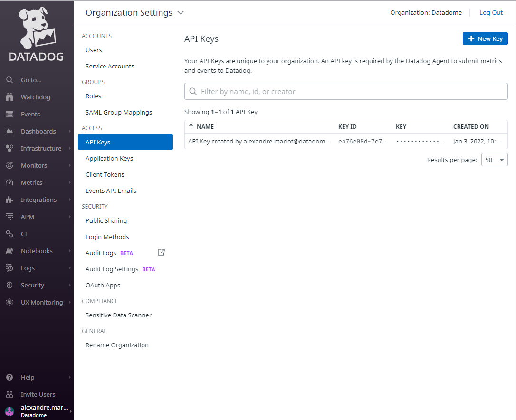Open the results per page dropdown

[x=494, y=160]
